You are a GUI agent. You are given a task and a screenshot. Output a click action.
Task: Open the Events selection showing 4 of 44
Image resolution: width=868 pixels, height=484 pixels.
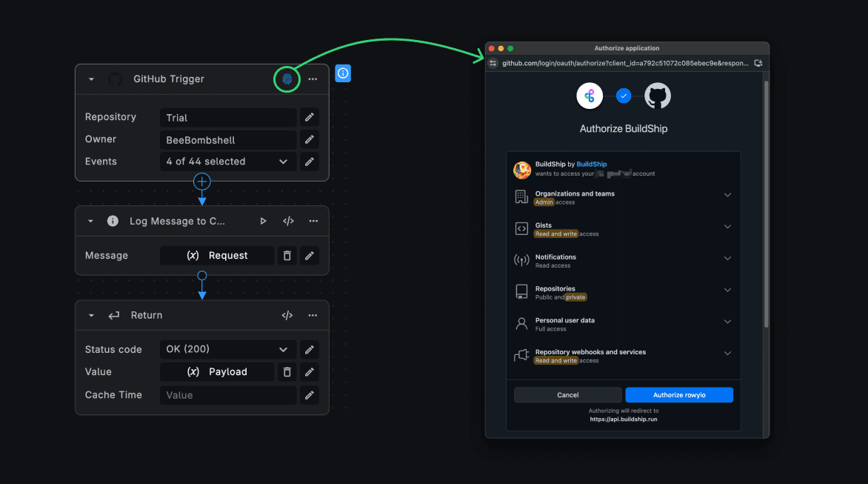[x=227, y=161]
